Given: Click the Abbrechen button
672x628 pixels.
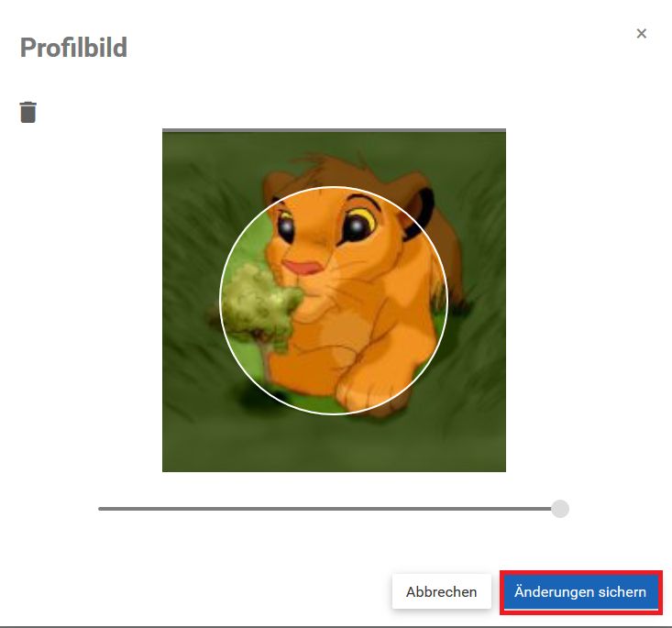Looking at the screenshot, I should [441, 591].
